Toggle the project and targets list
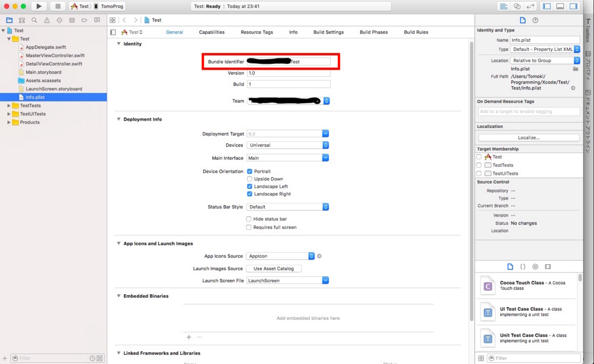Screen dimensions: 594x364 point(113,32)
